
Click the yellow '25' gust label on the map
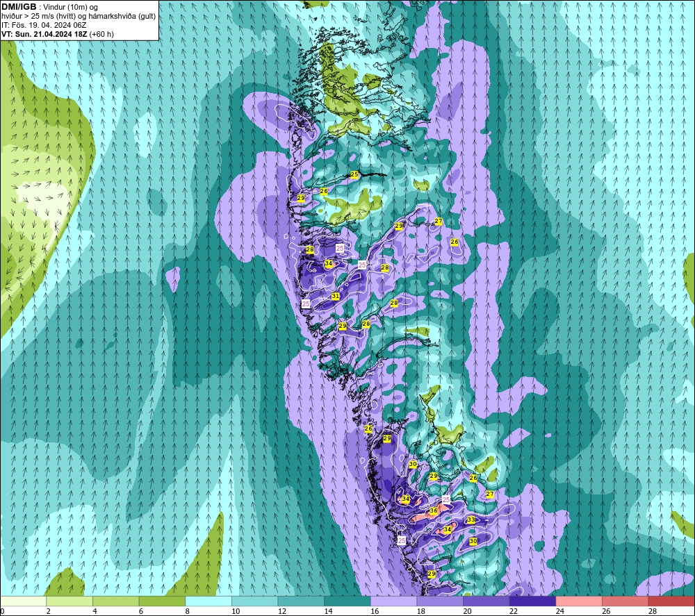click(x=354, y=174)
